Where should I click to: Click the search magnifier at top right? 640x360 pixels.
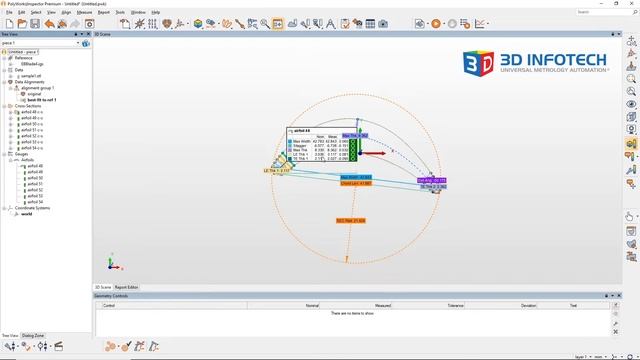pos(635,12)
